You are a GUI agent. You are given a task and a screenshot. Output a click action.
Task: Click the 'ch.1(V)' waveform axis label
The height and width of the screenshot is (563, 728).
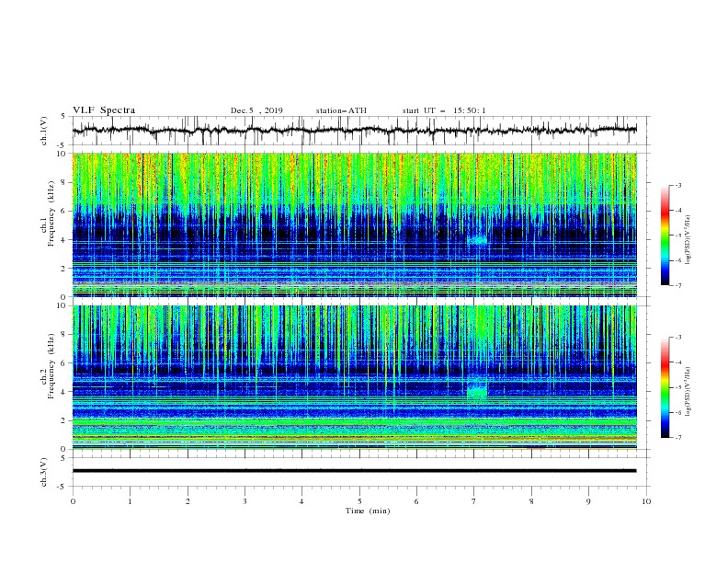coord(43,131)
